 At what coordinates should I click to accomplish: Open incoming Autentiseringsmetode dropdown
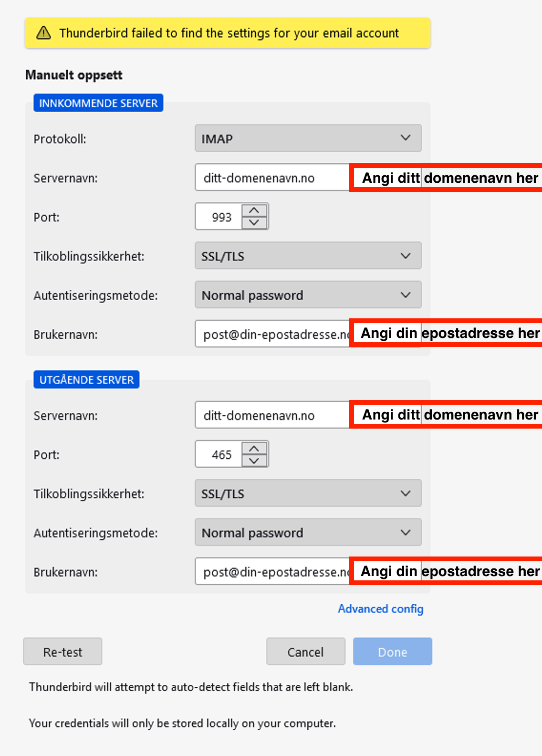coord(308,295)
